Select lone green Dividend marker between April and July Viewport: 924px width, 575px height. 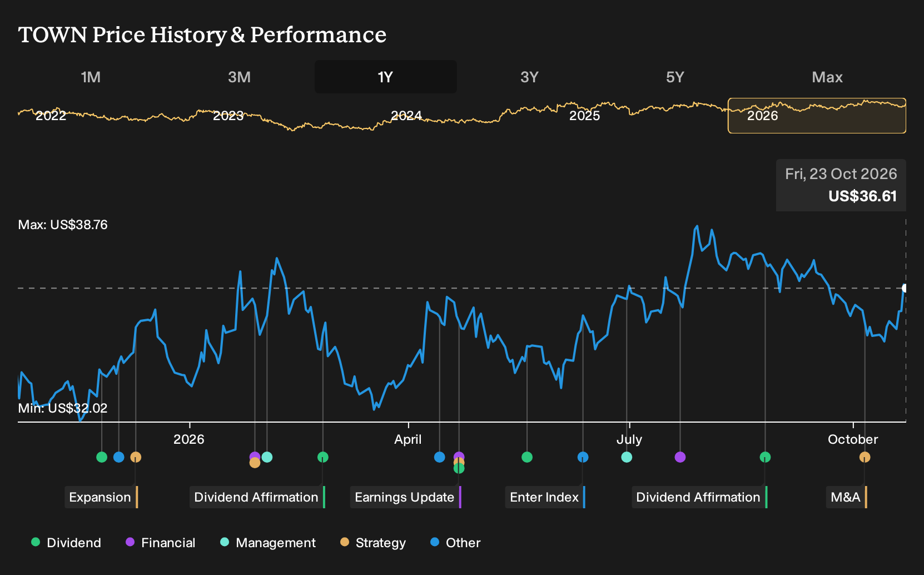pos(527,457)
